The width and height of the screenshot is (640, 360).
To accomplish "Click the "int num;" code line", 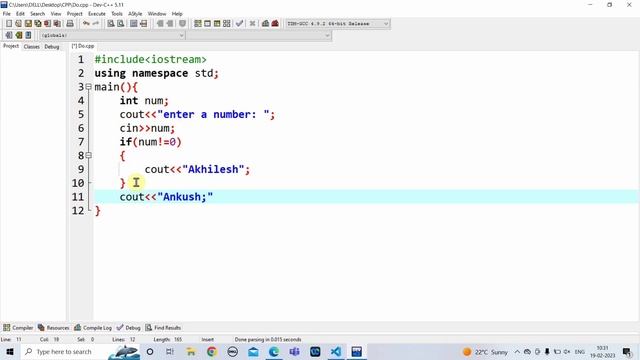I will 144,101.
